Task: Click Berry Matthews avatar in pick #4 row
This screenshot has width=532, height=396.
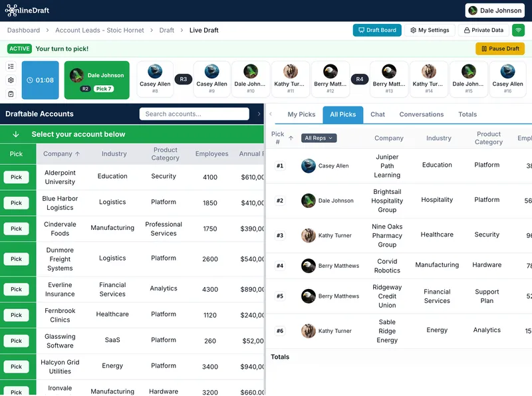Action: [309, 266]
